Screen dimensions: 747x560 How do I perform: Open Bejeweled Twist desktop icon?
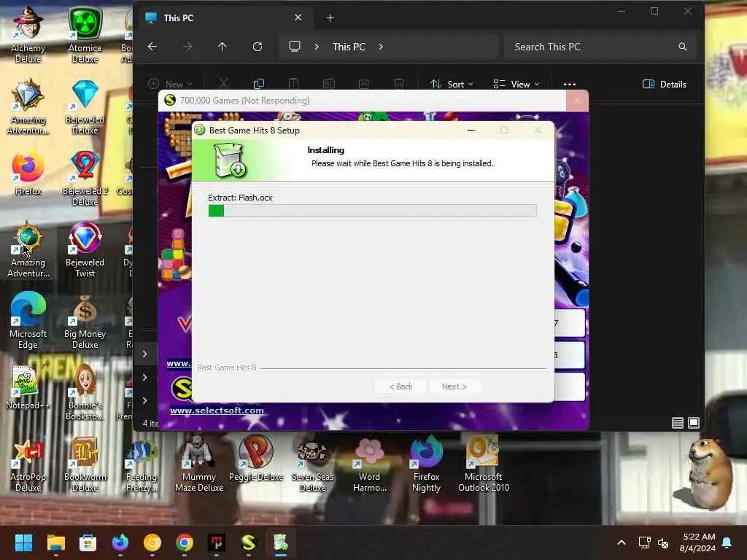click(85, 249)
